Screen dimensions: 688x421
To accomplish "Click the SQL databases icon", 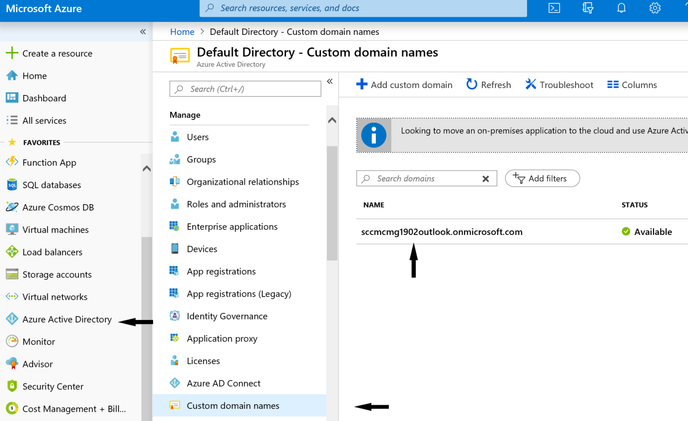I will [12, 185].
